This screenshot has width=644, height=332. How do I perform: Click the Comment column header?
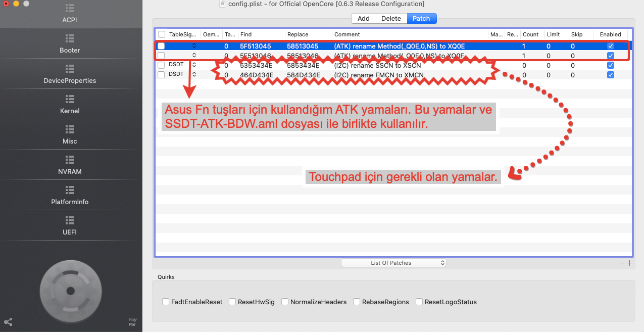(409, 34)
